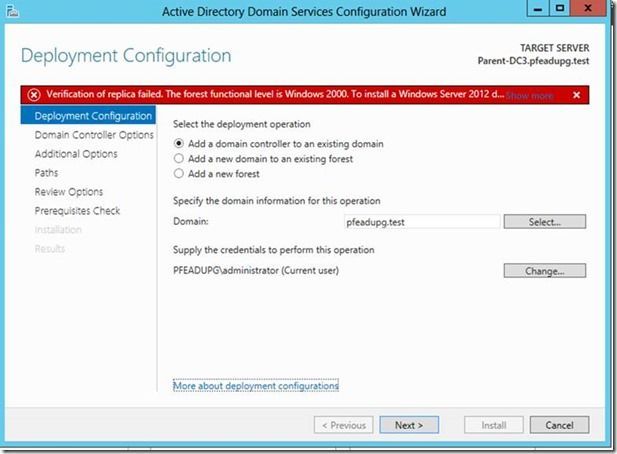This screenshot has width=617, height=454.
Task: Go to Domain Controller Options step
Action: point(94,135)
